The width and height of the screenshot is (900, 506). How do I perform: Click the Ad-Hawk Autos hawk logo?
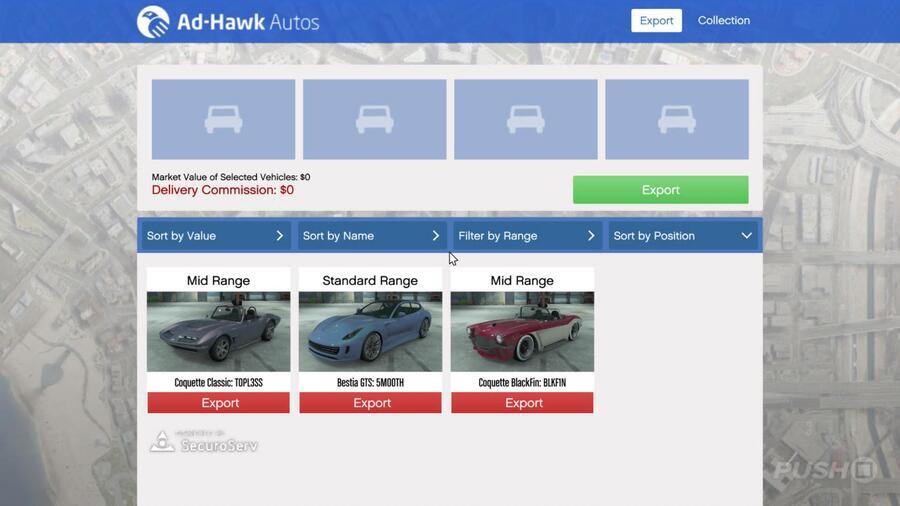coord(153,21)
